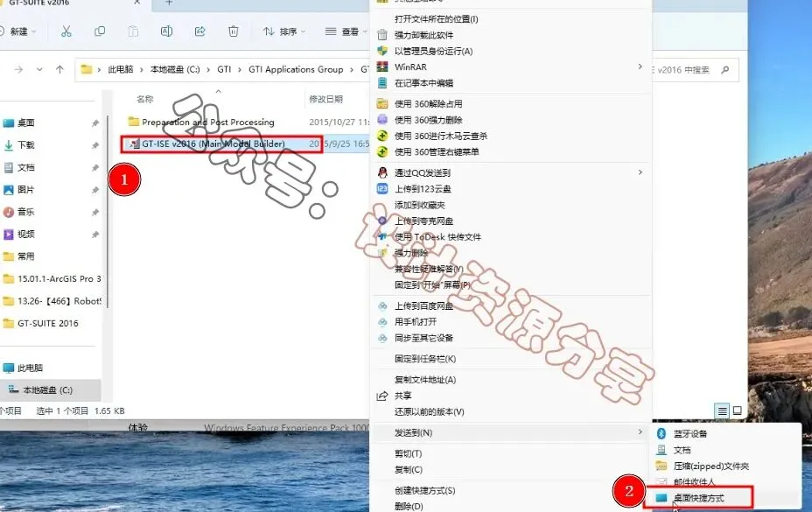Viewport: 812px width, 512px height.
Task: Click GTI Applications Group breadcrumb
Action: pos(296,69)
